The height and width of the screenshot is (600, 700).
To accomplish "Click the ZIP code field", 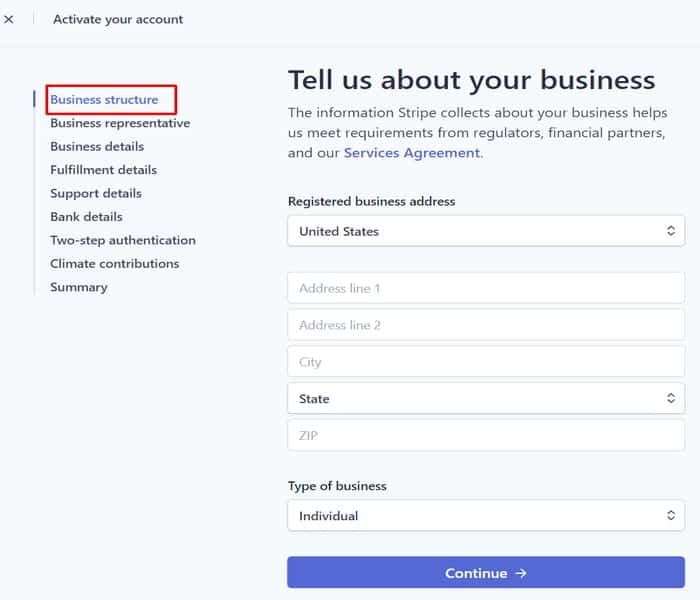I will [x=486, y=436].
